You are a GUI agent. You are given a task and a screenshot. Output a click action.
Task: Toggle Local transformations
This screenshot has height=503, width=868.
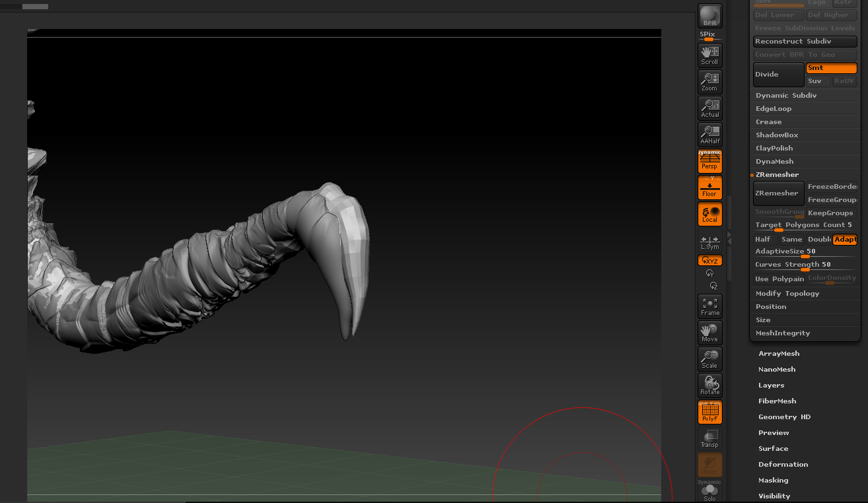tap(710, 214)
